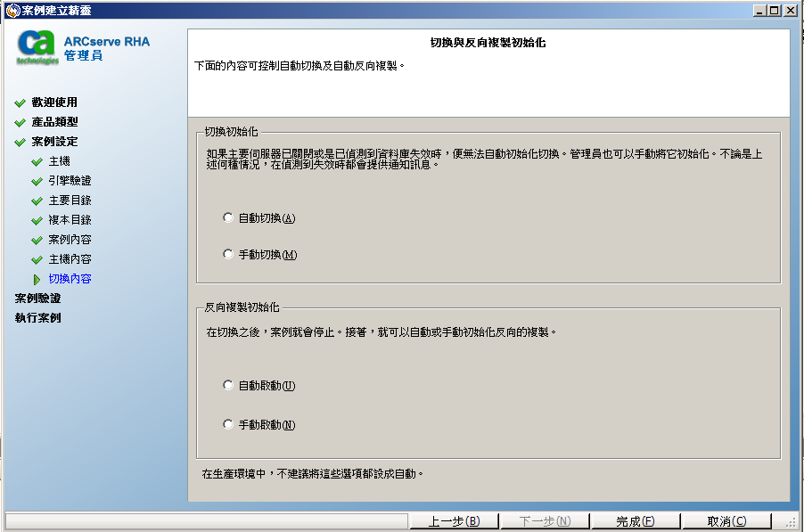Click green checkmark beside 歡迎使用
This screenshot has width=804, height=532.
click(x=20, y=103)
